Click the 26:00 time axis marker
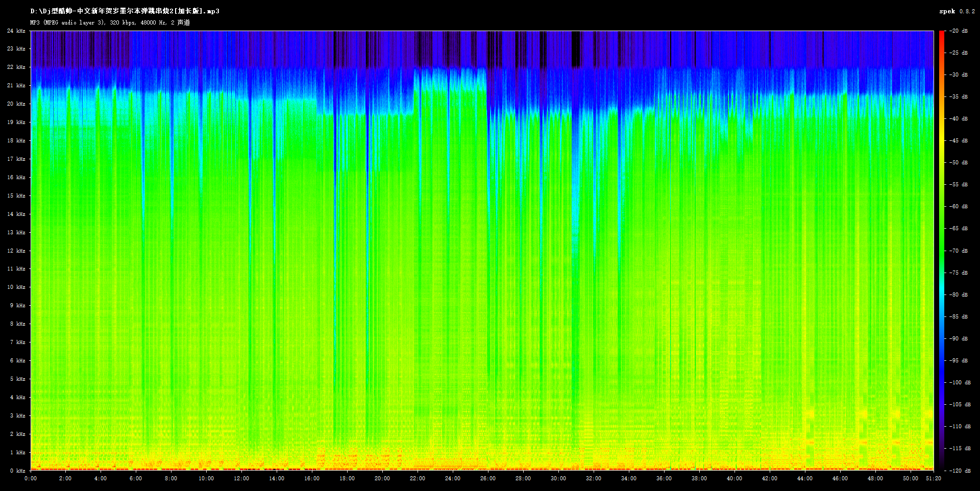Screen dimensions: 980x491 coord(487,479)
